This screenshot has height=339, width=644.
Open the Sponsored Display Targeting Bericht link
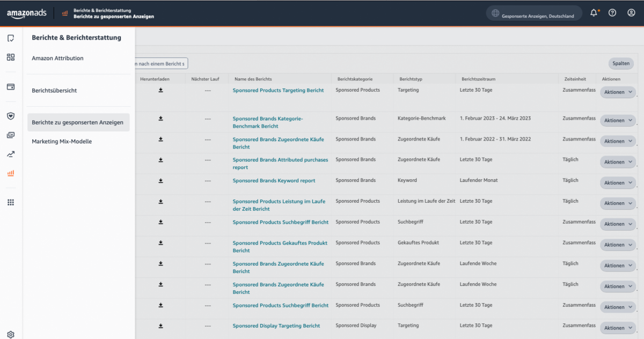pos(276,326)
